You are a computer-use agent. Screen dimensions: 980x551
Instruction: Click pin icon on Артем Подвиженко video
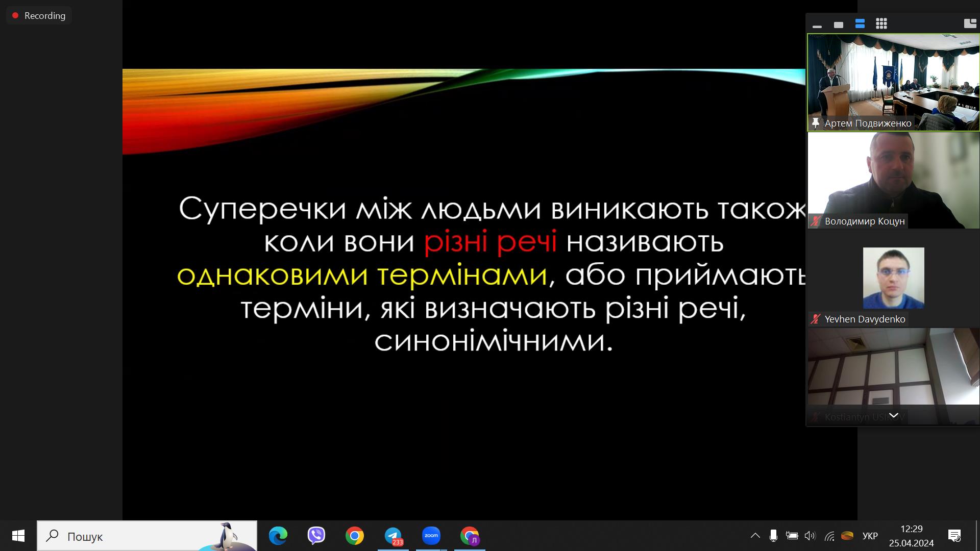(x=816, y=123)
